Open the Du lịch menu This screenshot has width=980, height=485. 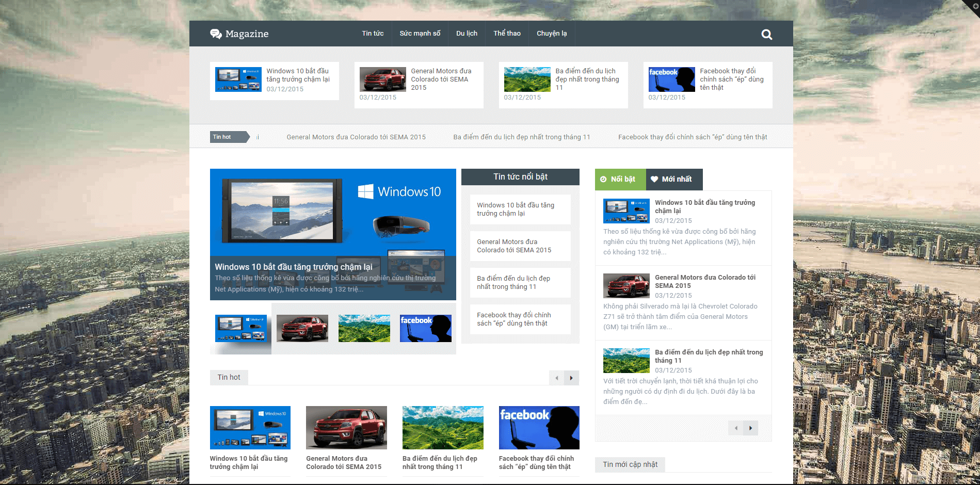[467, 34]
